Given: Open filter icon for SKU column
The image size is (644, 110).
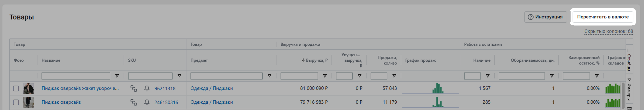Looking at the screenshot, I should point(179,76).
